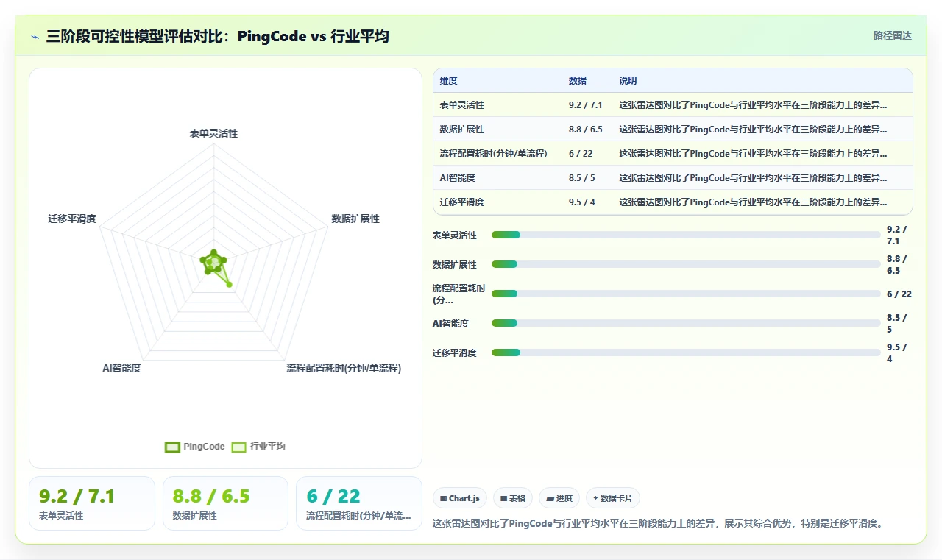Image resolution: width=942 pixels, height=560 pixels.
Task: Select the 流程配置耗时(分钟/单流程) table row cell
Action: pos(494,154)
